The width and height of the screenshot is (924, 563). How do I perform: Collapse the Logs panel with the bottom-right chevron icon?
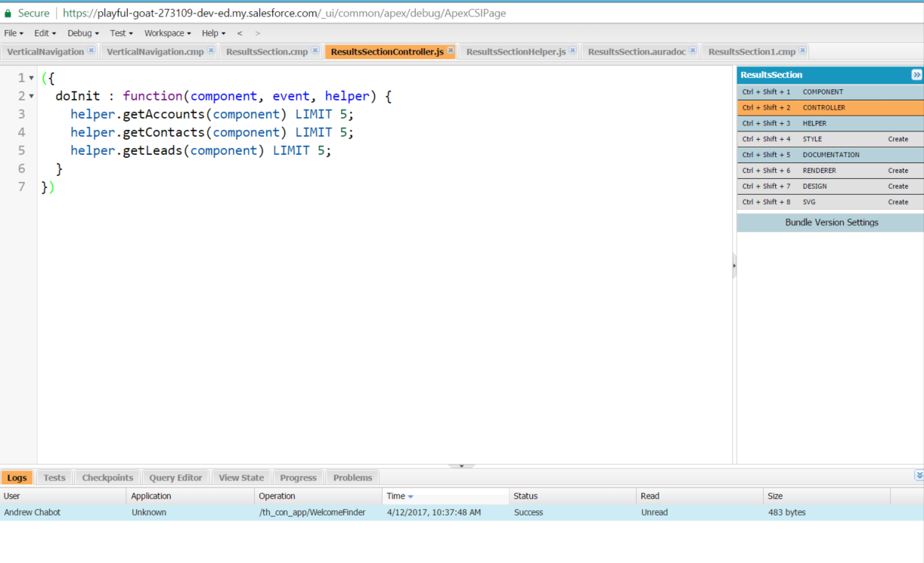click(918, 475)
